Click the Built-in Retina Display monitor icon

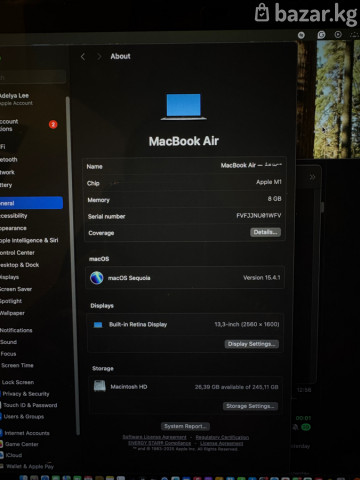pos(98,325)
